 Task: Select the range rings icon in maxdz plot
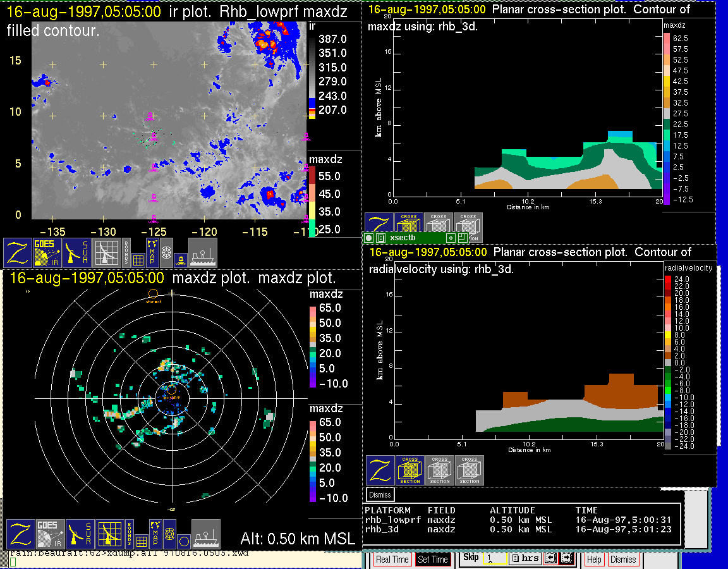(x=169, y=534)
